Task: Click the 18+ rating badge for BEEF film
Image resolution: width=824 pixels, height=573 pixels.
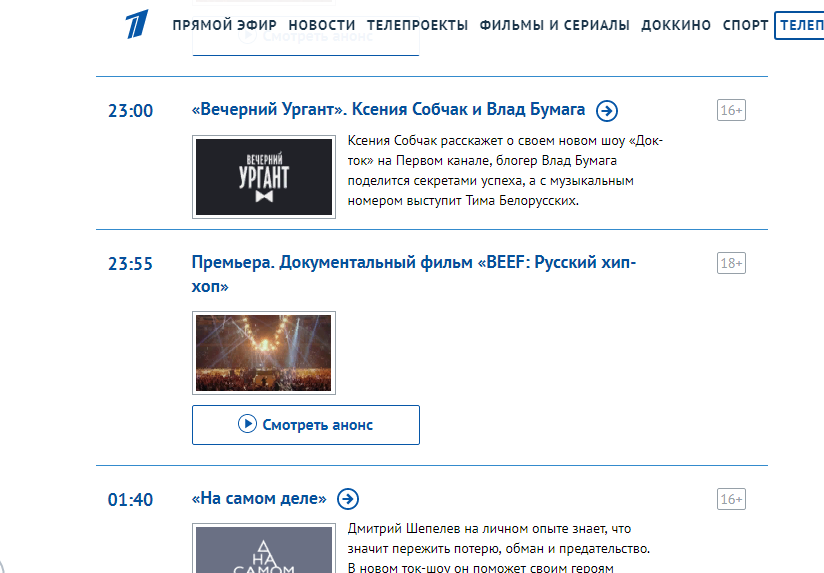Action: (x=732, y=263)
